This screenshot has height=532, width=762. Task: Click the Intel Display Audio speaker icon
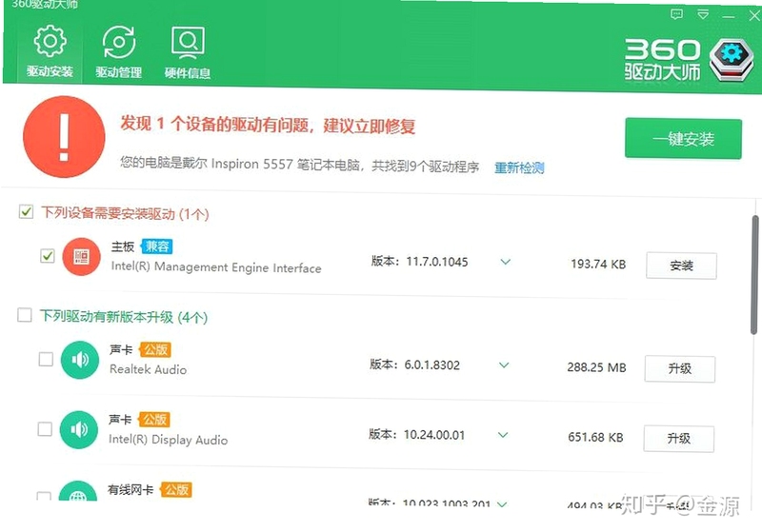[79, 429]
